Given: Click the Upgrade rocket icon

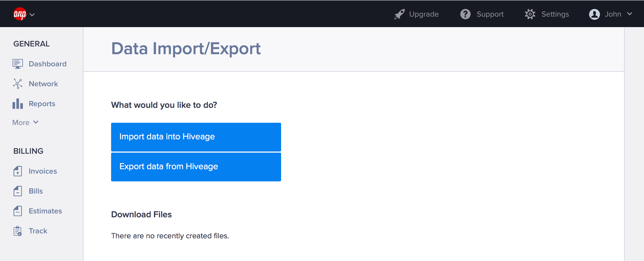Looking at the screenshot, I should coord(399,14).
